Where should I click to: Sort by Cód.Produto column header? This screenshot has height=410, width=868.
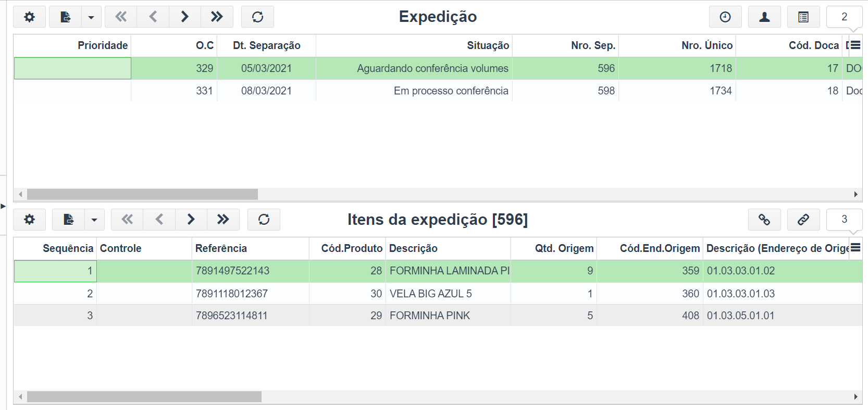352,248
